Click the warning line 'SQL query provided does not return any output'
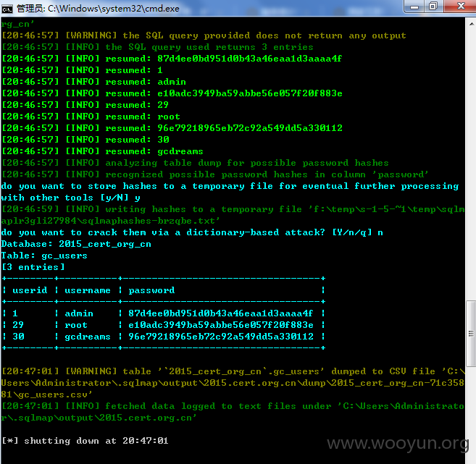Image resolution: width=476 pixels, height=464 pixels. pos(204,35)
